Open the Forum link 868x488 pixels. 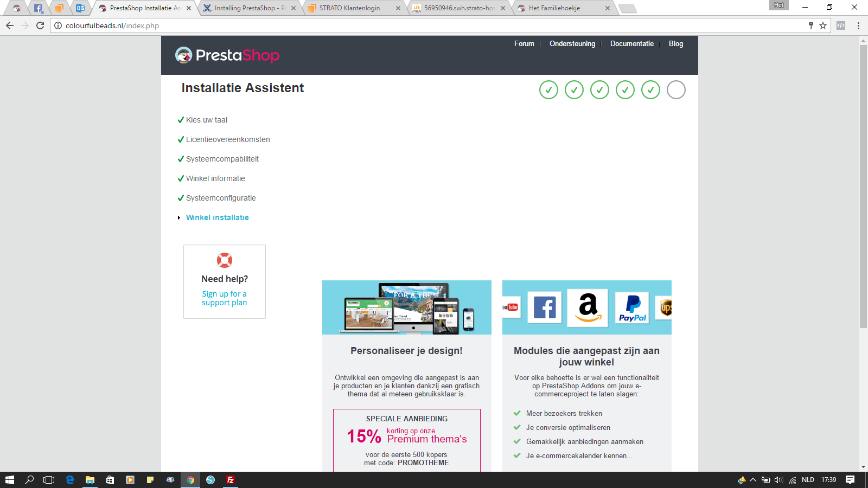524,44
